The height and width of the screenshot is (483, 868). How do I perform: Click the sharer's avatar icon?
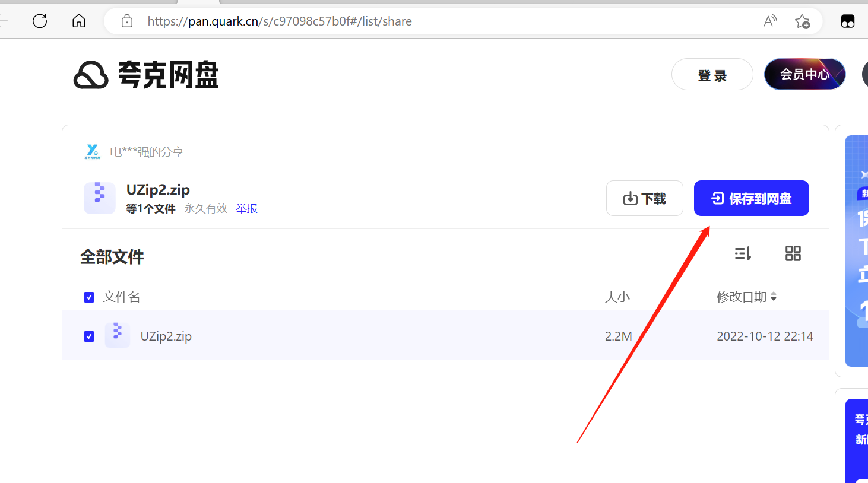(93, 152)
